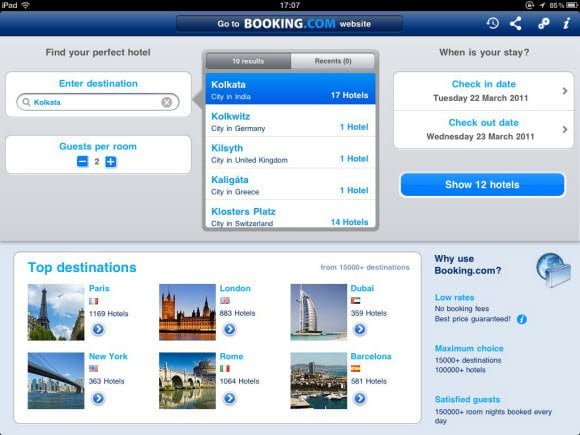Focus the Enter destination search field

pos(98,102)
